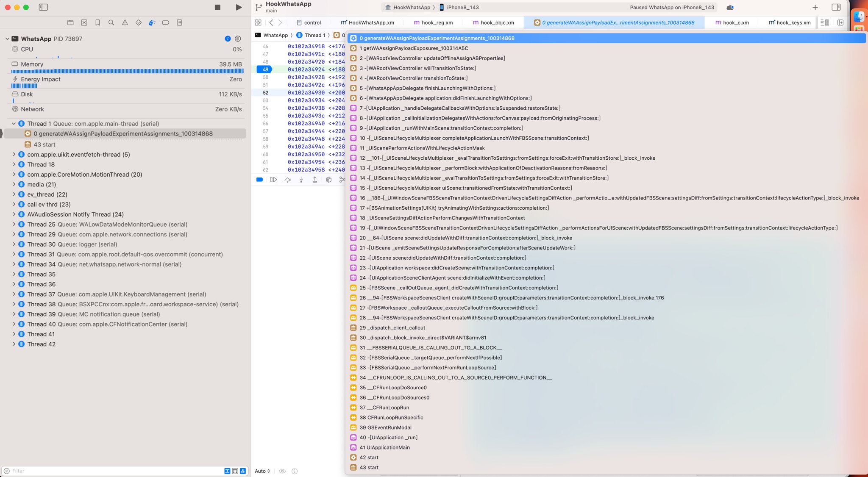Click Step Over in debug bar
This screenshot has width=868, height=477.
[288, 180]
